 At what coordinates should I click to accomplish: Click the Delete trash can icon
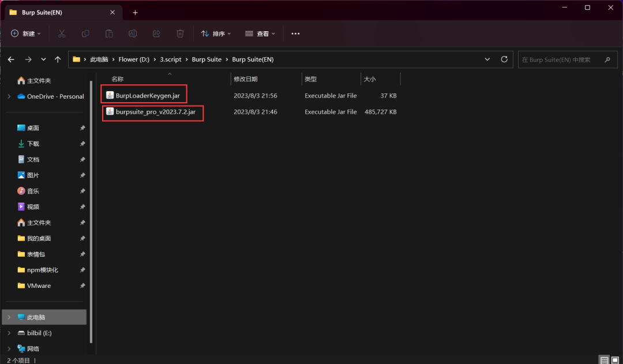tap(180, 34)
